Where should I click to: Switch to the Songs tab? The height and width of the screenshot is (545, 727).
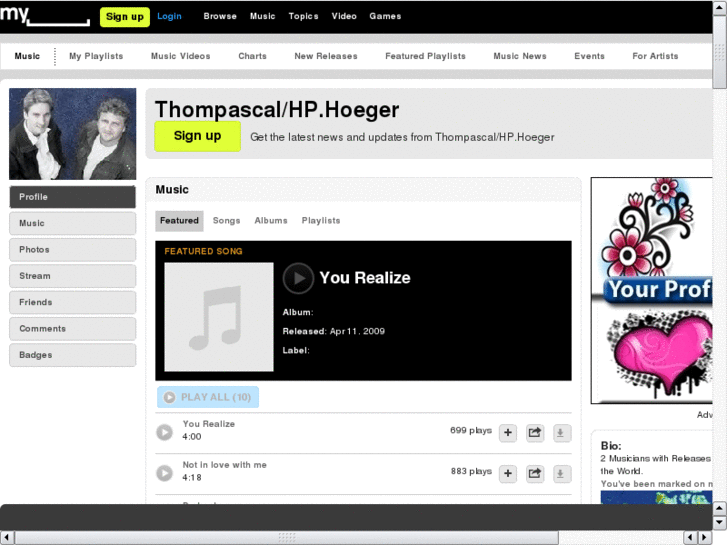click(226, 221)
